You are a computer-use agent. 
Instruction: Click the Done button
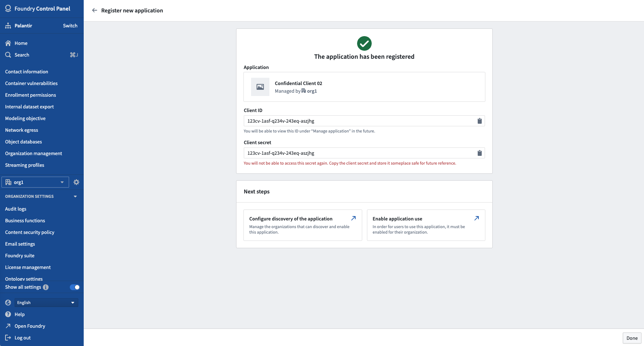[632, 338]
